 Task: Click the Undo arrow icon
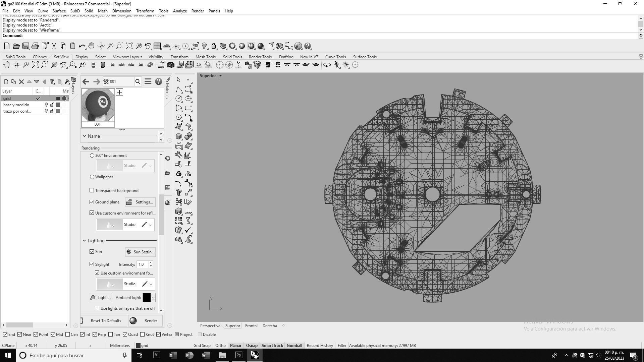pos(82,46)
